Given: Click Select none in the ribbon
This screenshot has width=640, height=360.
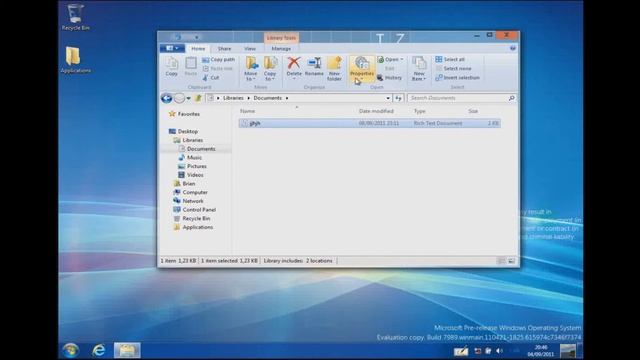Looking at the screenshot, I should (453, 69).
